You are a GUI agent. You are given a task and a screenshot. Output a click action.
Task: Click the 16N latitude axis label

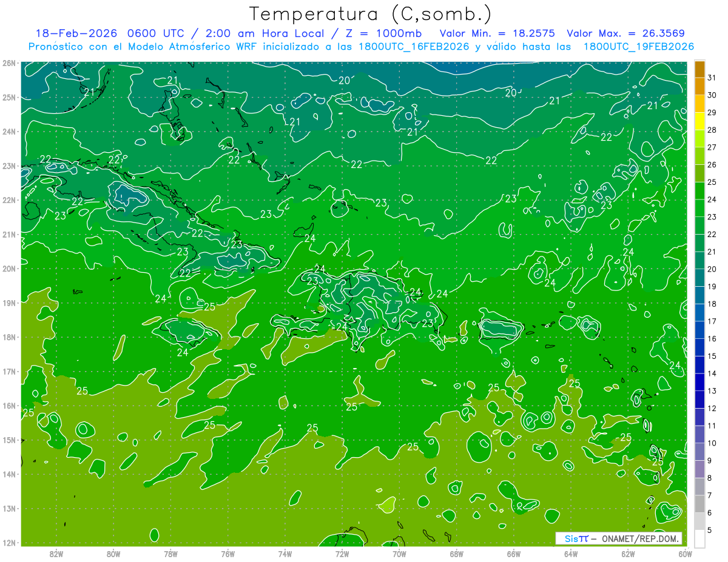tap(8, 406)
